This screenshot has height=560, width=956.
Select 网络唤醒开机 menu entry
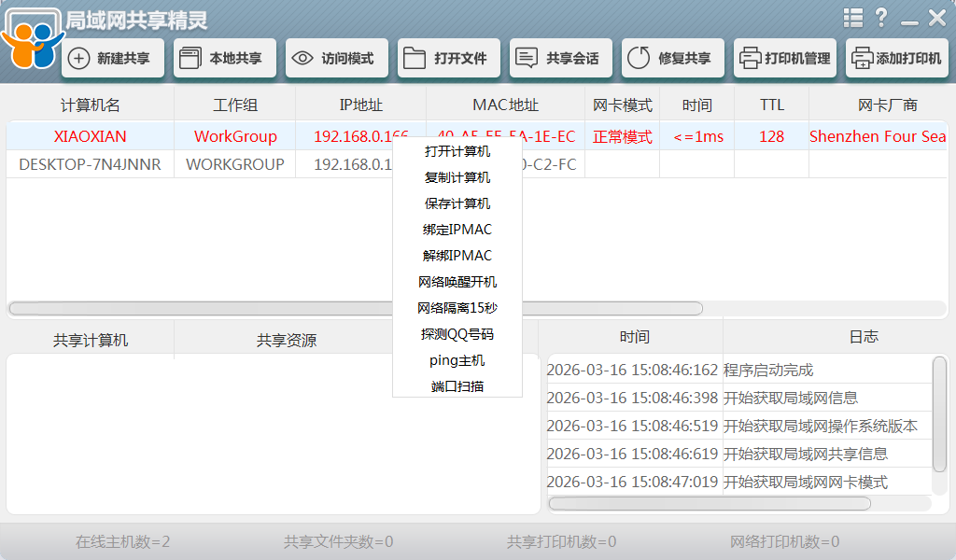click(x=457, y=282)
